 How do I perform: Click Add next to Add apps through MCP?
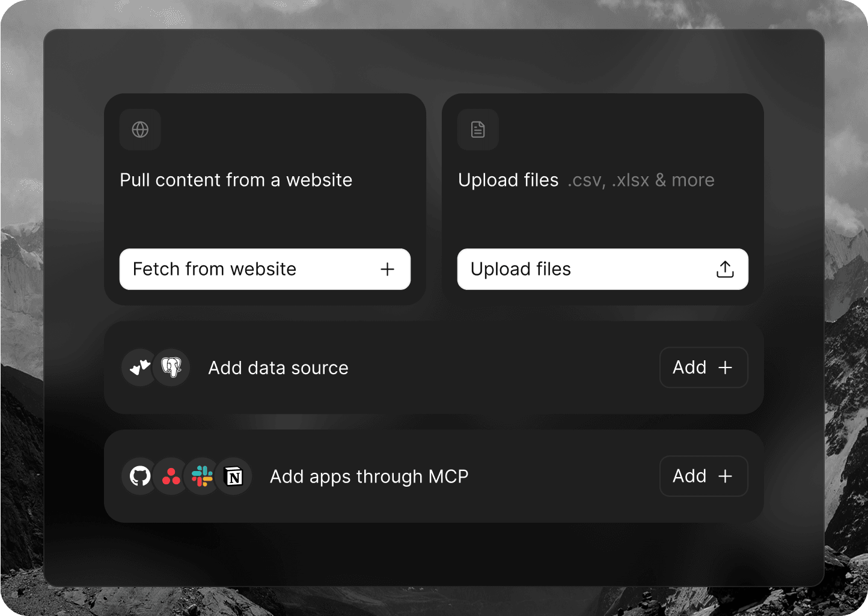703,476
